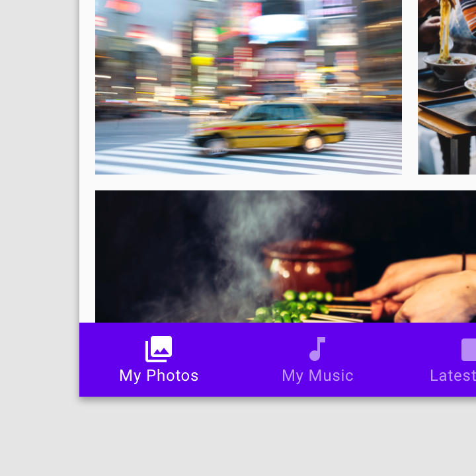Switch to the My Photos tab label
Screen dimensions: 476x476
[x=159, y=376]
